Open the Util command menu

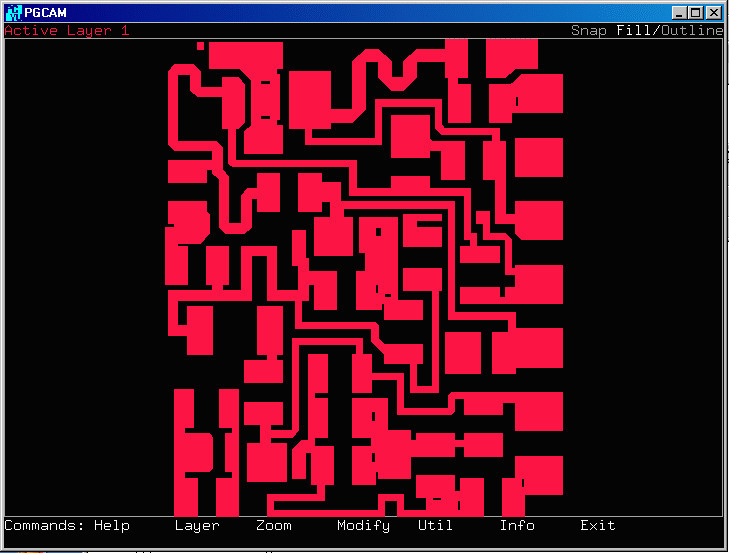tap(435, 525)
